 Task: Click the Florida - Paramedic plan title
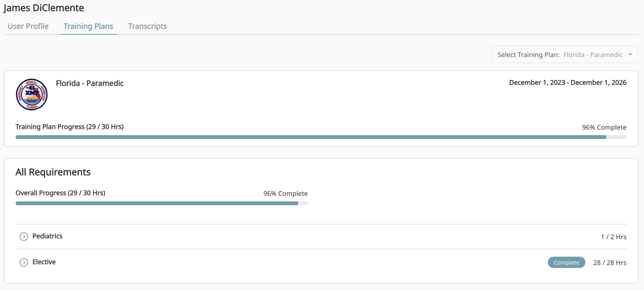(90, 83)
